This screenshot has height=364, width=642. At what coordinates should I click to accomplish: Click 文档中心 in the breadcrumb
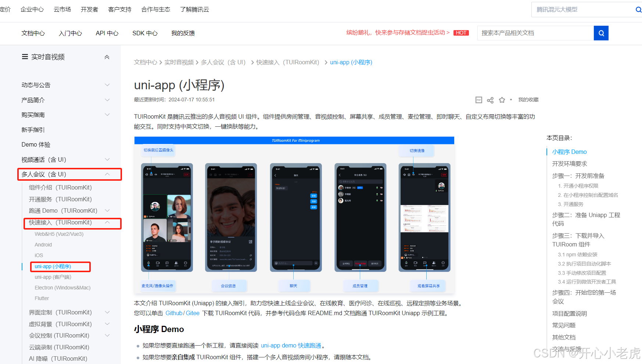coord(145,62)
